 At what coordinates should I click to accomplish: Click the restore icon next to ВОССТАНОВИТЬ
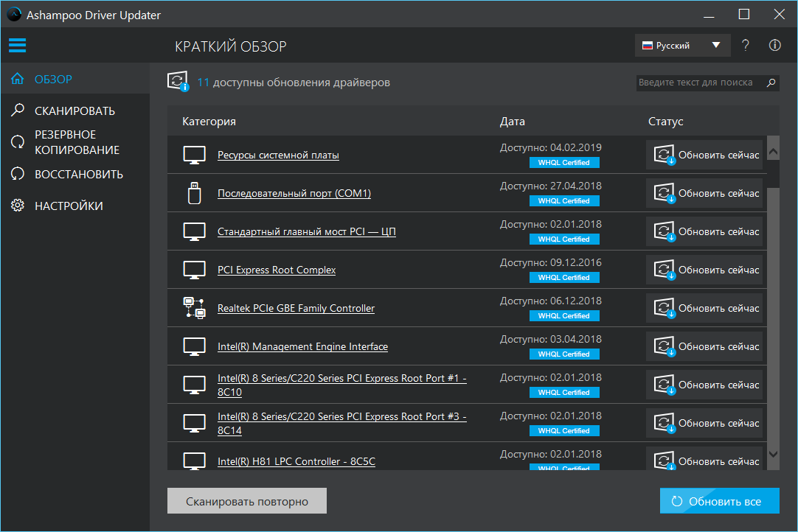(x=18, y=174)
